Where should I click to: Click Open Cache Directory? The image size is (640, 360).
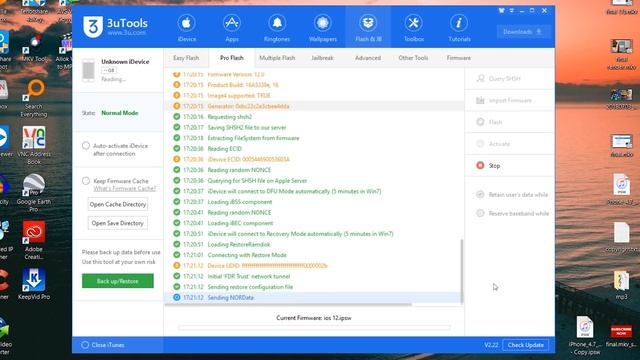pos(118,204)
